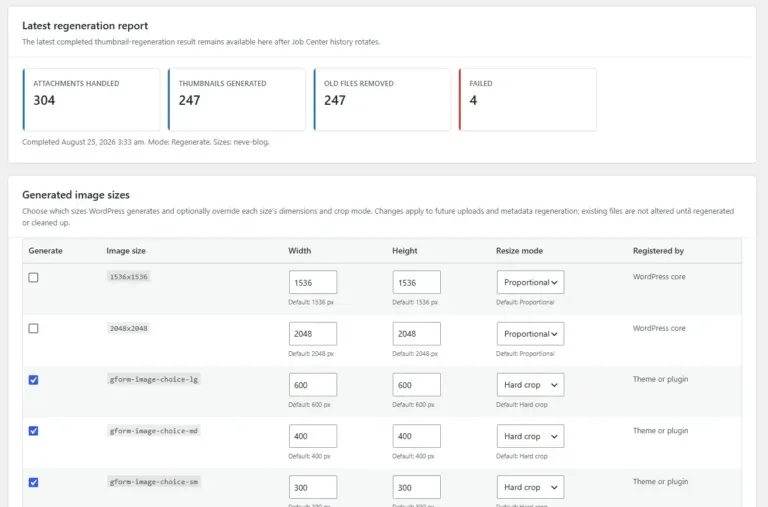Expand Hard crop dropdown for gform-image-choice-md
Image resolution: width=768 pixels, height=507 pixels.
[530, 436]
